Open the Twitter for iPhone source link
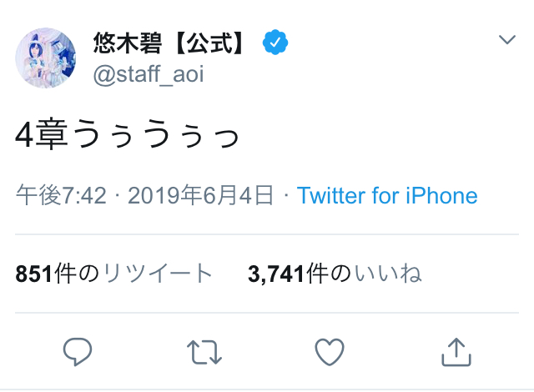Image resolution: width=534 pixels, height=392 pixels. (x=387, y=196)
